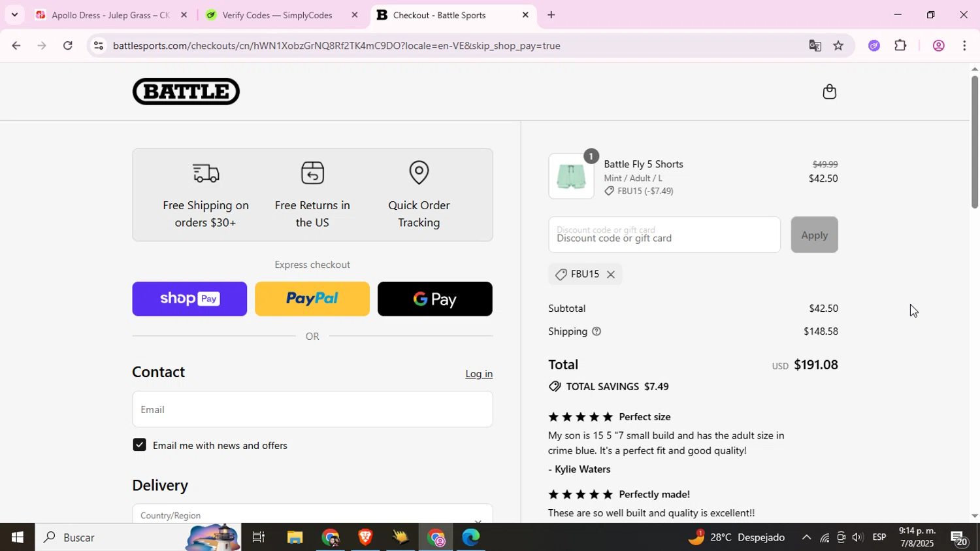Open the tab search dropdown arrow

(x=14, y=14)
